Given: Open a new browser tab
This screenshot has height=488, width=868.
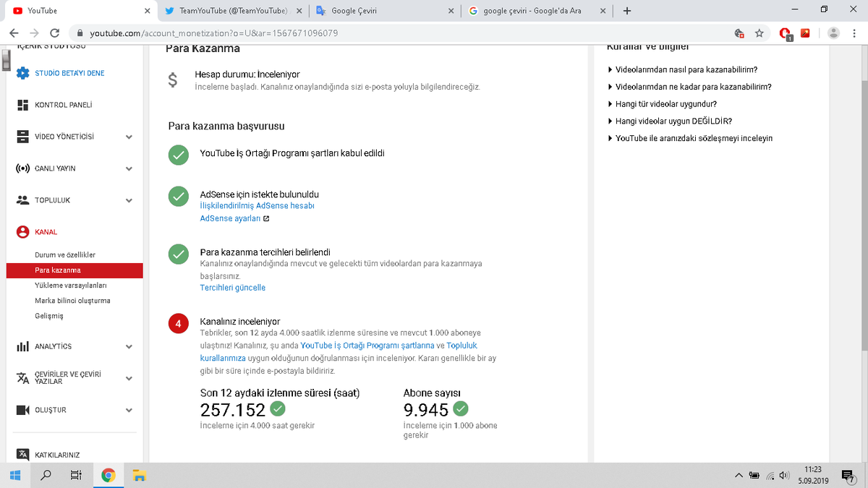Looking at the screenshot, I should tap(626, 11).
